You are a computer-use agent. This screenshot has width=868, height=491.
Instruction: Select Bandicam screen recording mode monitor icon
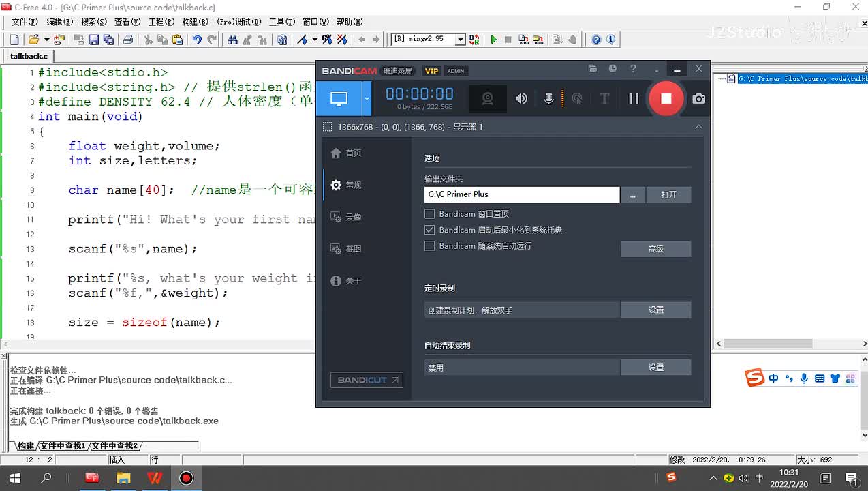339,98
